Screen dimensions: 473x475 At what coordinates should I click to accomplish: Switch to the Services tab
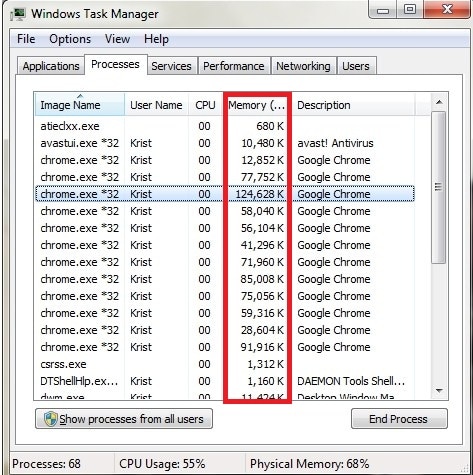(171, 66)
